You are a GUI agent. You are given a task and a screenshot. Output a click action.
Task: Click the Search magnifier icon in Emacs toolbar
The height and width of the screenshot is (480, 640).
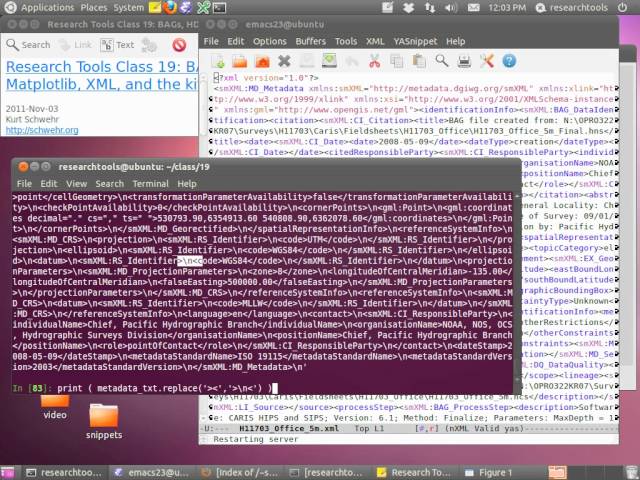point(442,61)
